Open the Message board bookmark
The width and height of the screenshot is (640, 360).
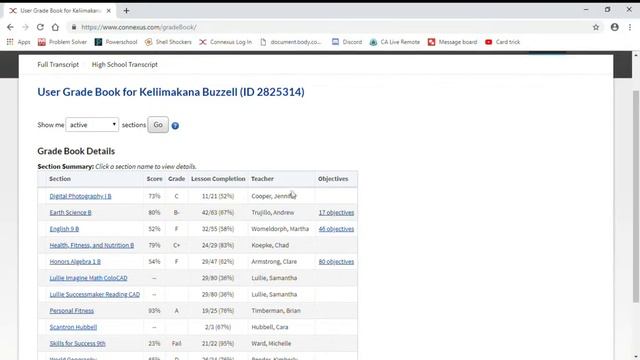(452, 42)
